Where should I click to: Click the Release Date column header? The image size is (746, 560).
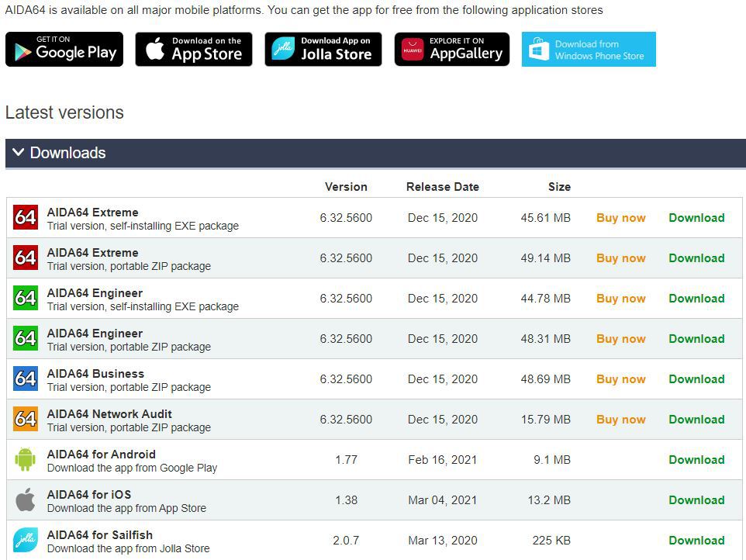443,186
